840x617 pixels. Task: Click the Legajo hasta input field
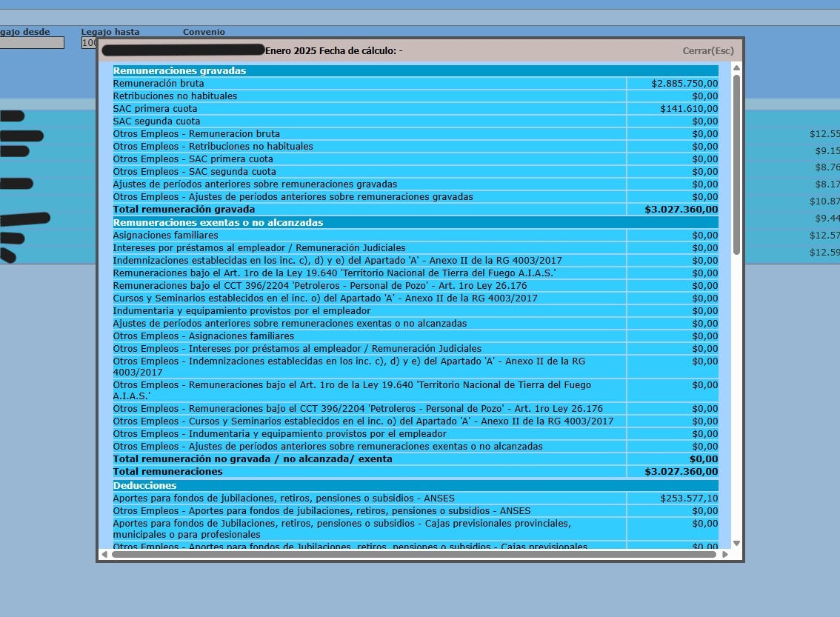pyautogui.click(x=89, y=42)
